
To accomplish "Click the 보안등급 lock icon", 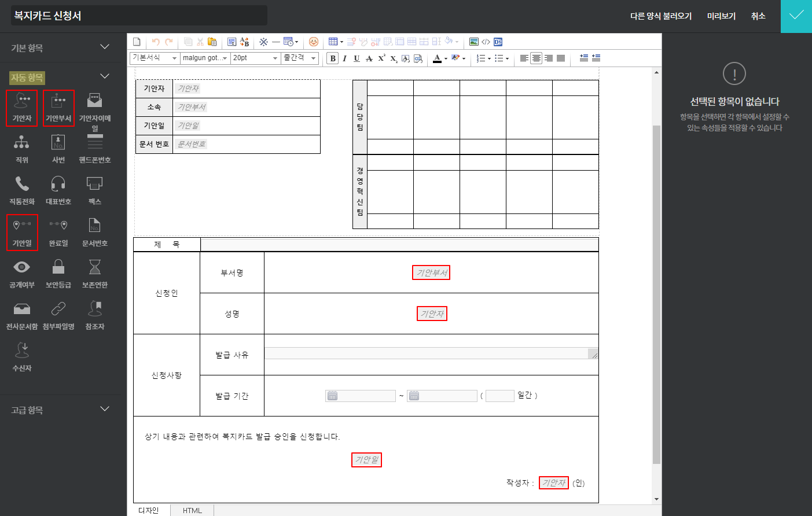I will [x=58, y=268].
